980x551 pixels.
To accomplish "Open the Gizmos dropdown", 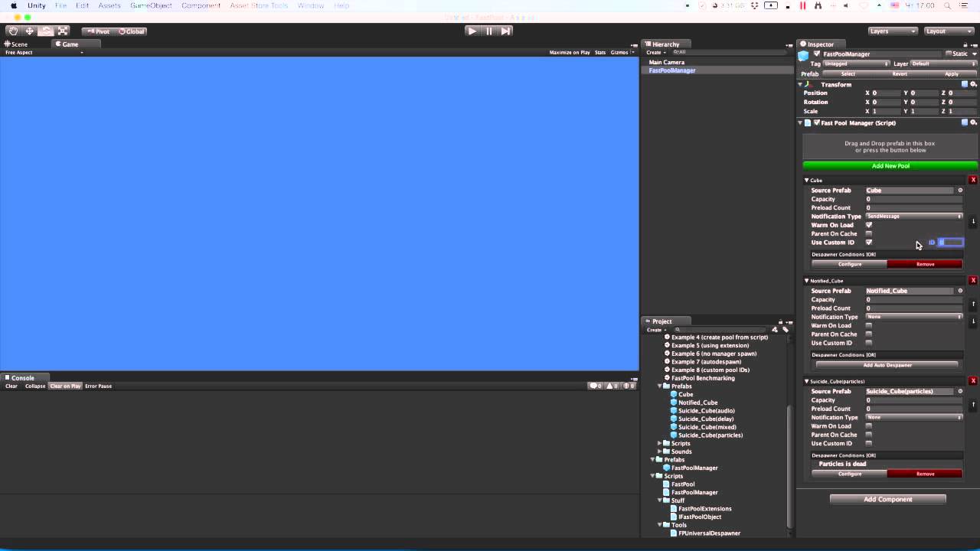I will (622, 53).
